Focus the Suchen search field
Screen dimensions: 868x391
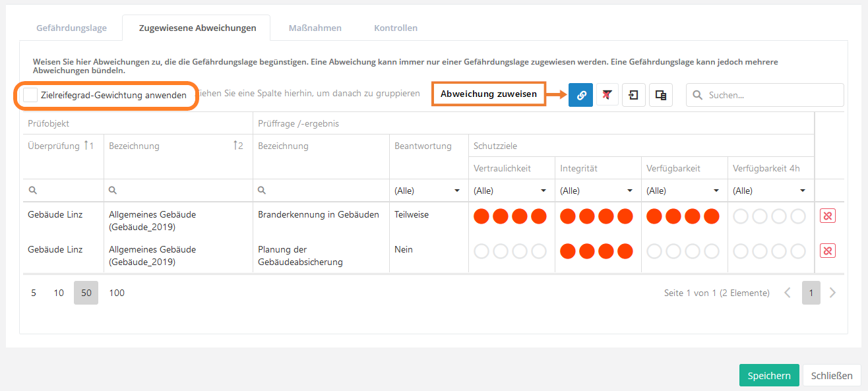(772, 95)
